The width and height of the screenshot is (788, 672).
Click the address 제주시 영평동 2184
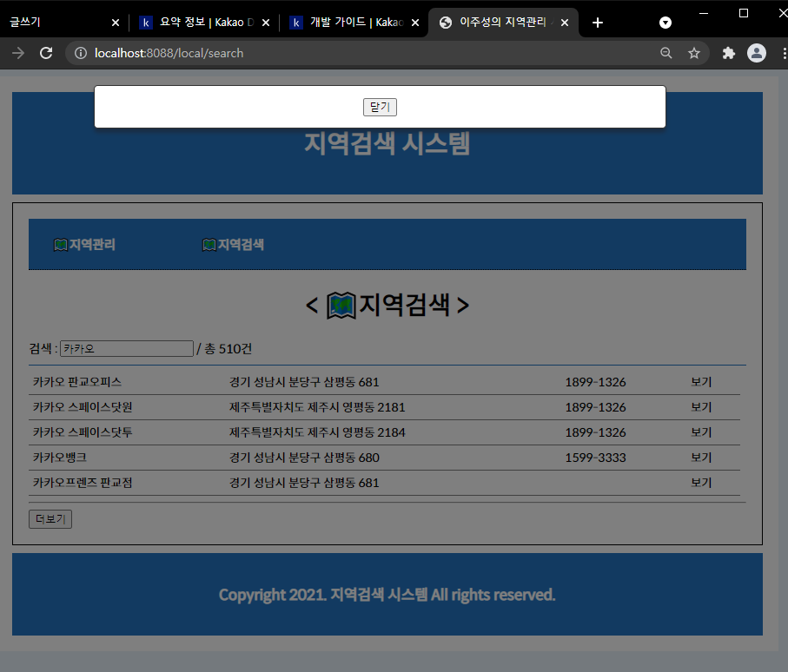(317, 432)
